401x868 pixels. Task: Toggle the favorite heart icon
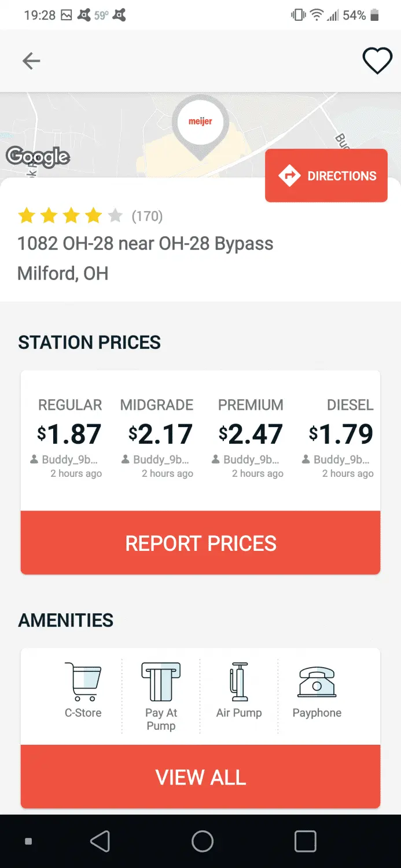(377, 61)
